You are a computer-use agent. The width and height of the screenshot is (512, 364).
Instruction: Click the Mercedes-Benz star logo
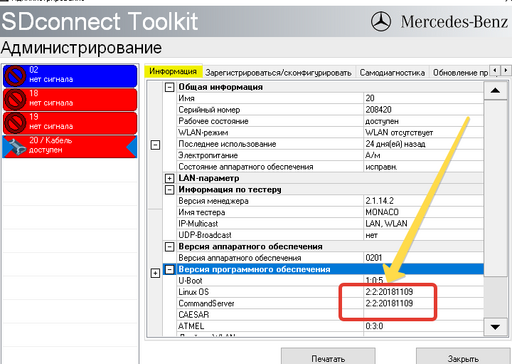pyautogui.click(x=381, y=21)
